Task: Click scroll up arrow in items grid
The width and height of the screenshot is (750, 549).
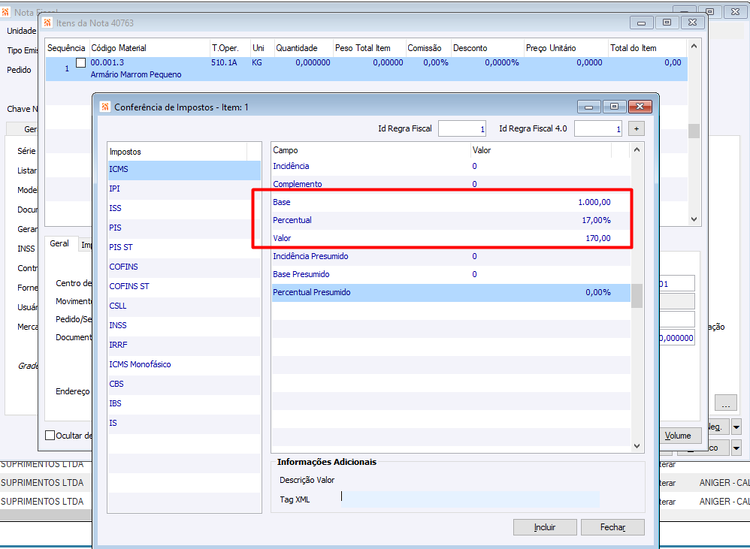Action: click(694, 46)
